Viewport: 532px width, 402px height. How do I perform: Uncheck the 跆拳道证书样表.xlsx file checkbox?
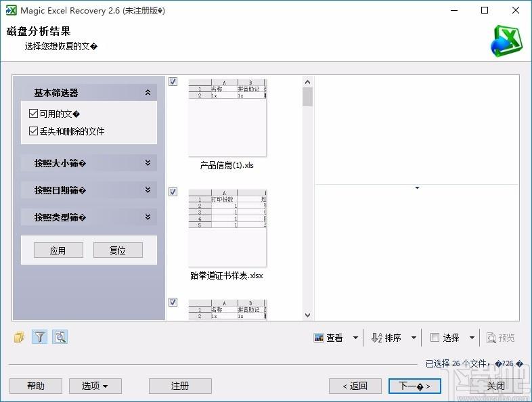click(x=173, y=192)
